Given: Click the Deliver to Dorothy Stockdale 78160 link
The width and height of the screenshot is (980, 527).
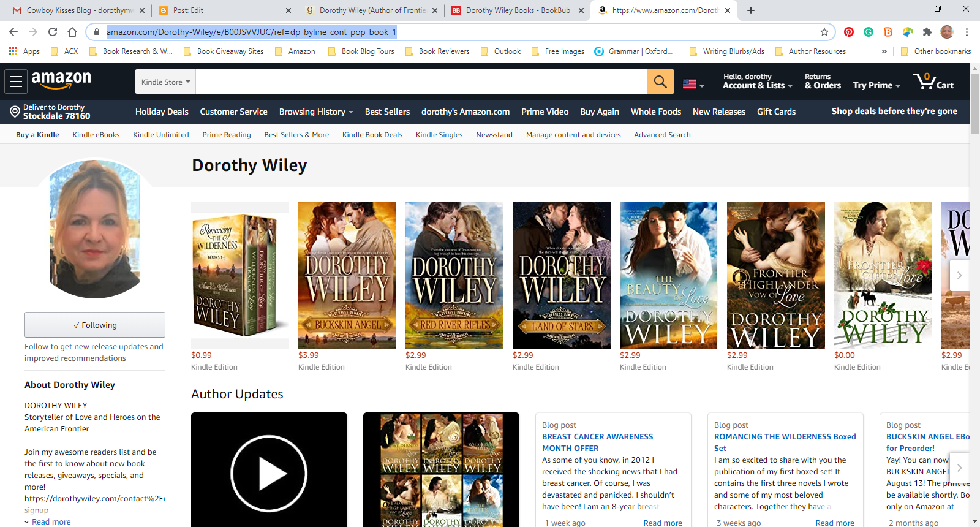Looking at the screenshot, I should click(50, 112).
